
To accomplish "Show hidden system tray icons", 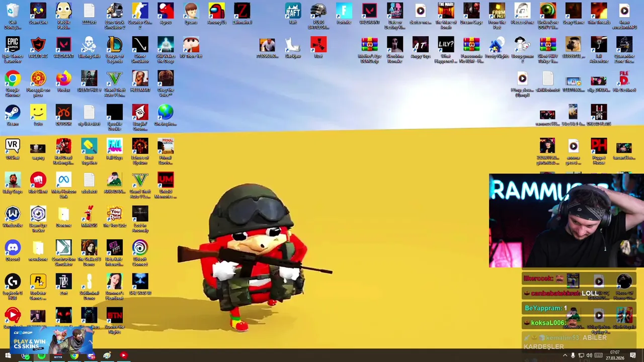I will tap(565, 356).
